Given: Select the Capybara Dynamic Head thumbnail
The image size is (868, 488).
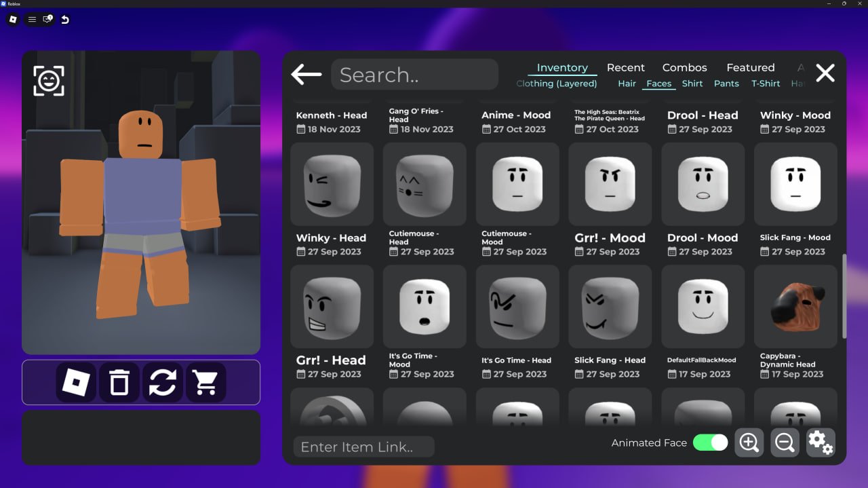Looking at the screenshot, I should click(795, 307).
